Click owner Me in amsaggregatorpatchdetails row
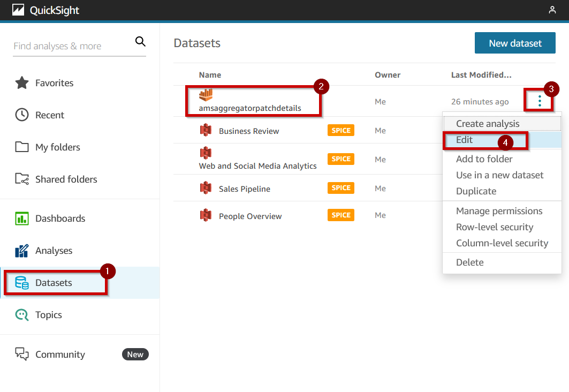Image resolution: width=569 pixels, height=392 pixels. (380, 102)
